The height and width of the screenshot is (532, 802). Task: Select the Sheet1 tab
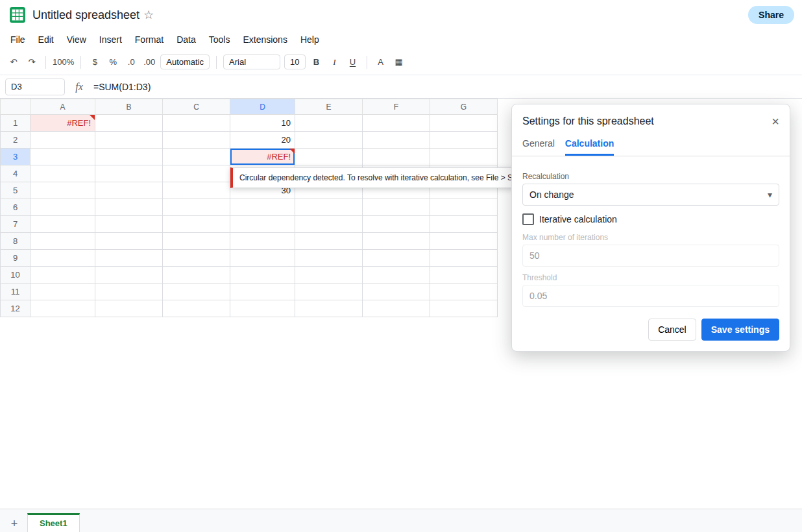pos(53,523)
